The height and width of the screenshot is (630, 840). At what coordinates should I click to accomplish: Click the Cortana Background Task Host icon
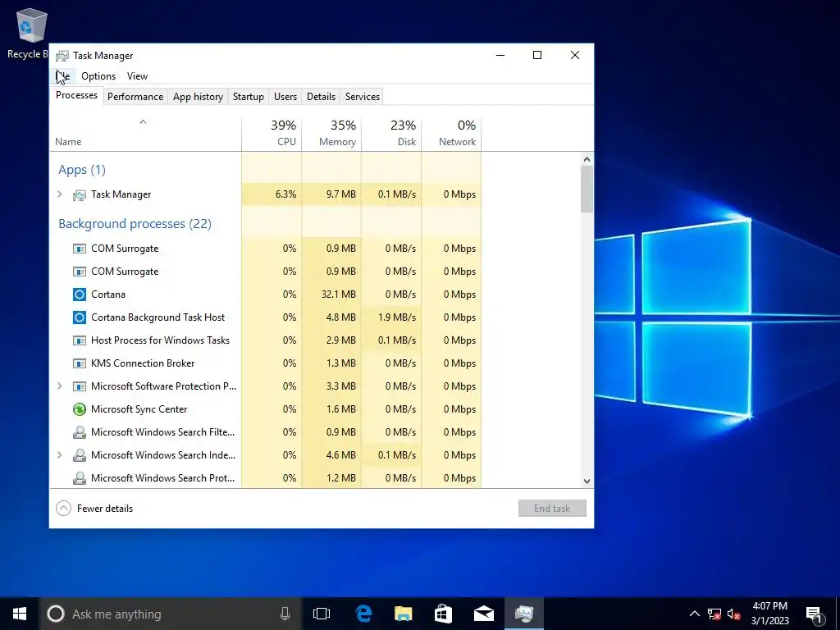80,317
